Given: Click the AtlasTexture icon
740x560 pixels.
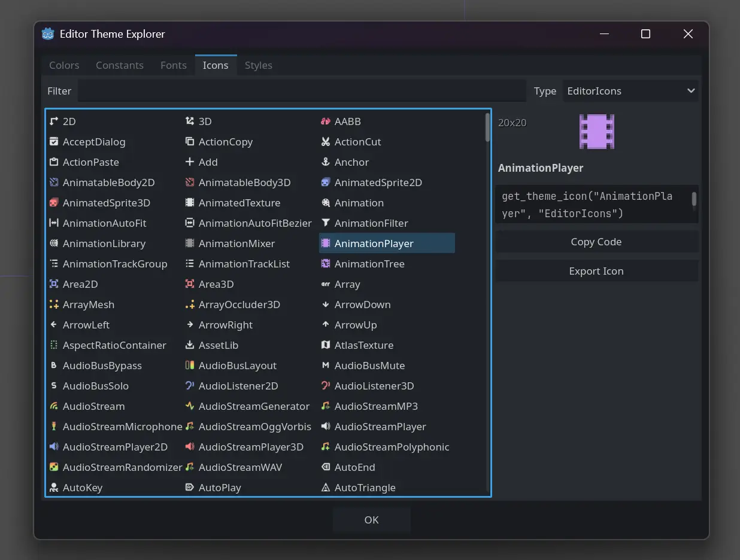Looking at the screenshot, I should pos(363,345).
